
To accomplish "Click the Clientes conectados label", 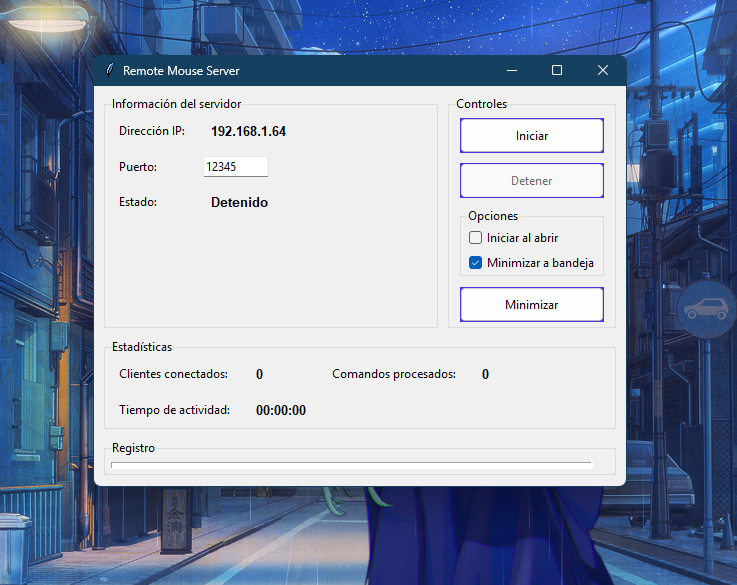I will (x=173, y=374).
